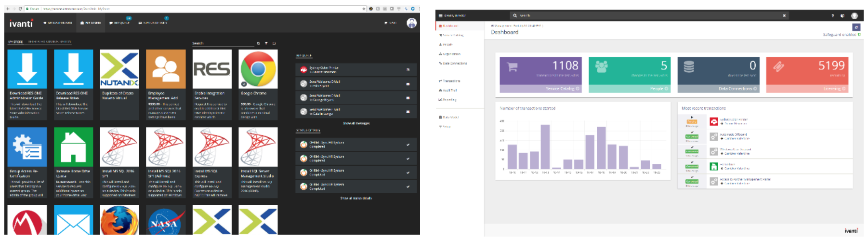Image resolution: width=868 pixels, height=252 pixels.
Task: Open Automatic Offboard recent transaction
Action: tap(733, 134)
